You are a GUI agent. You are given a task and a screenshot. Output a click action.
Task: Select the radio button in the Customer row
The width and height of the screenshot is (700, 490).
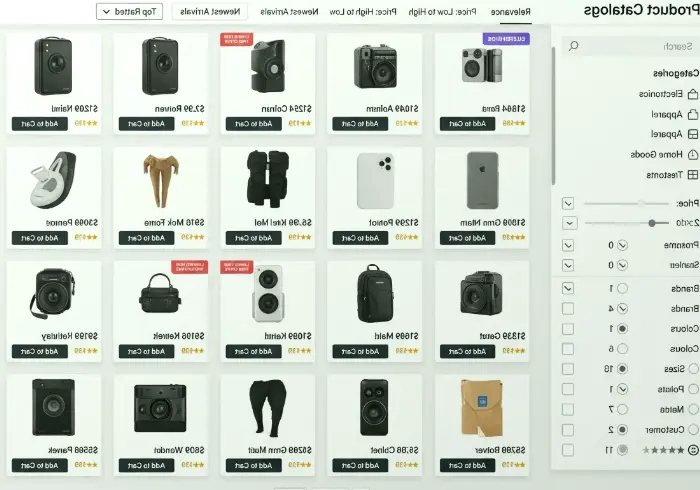coord(622,430)
